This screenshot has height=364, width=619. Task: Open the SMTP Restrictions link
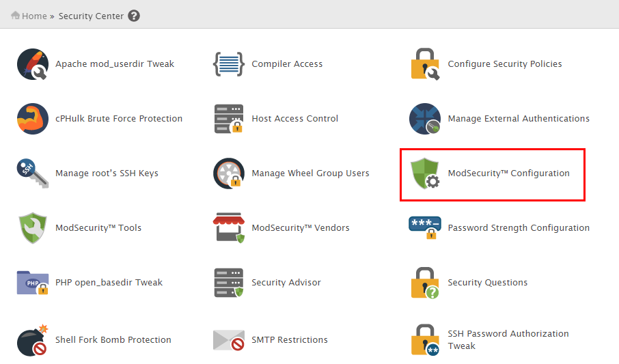tap(290, 340)
